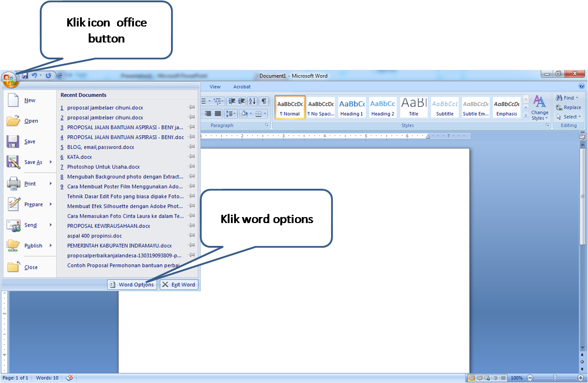
Task: Click the Word Options button
Action: click(x=132, y=284)
